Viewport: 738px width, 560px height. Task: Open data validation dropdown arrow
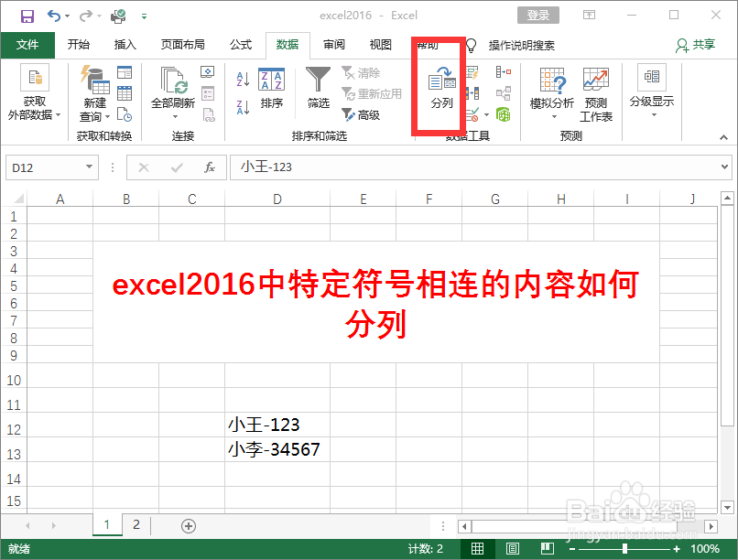click(x=486, y=114)
